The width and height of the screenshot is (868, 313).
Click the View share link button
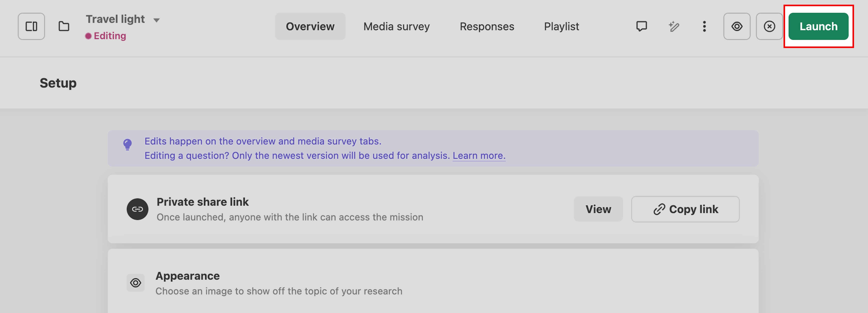(598, 209)
